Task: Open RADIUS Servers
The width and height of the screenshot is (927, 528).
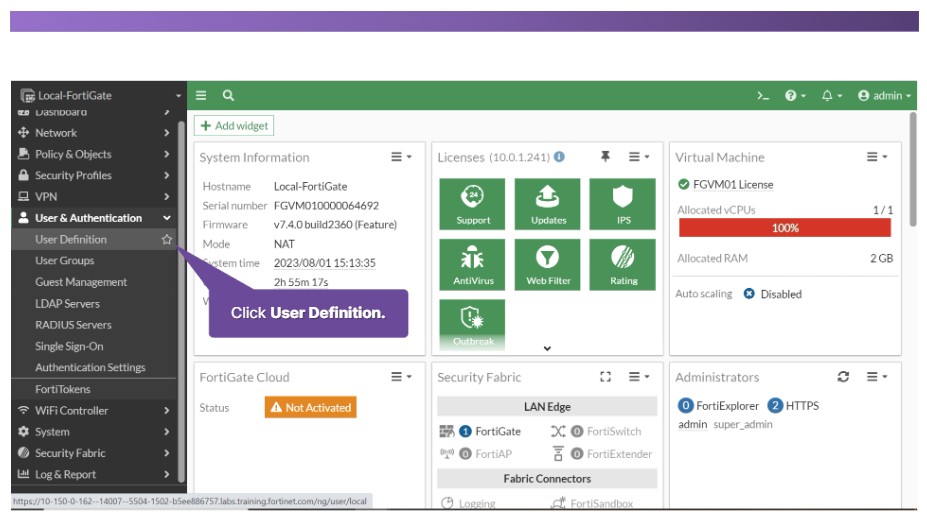Action: (x=73, y=325)
